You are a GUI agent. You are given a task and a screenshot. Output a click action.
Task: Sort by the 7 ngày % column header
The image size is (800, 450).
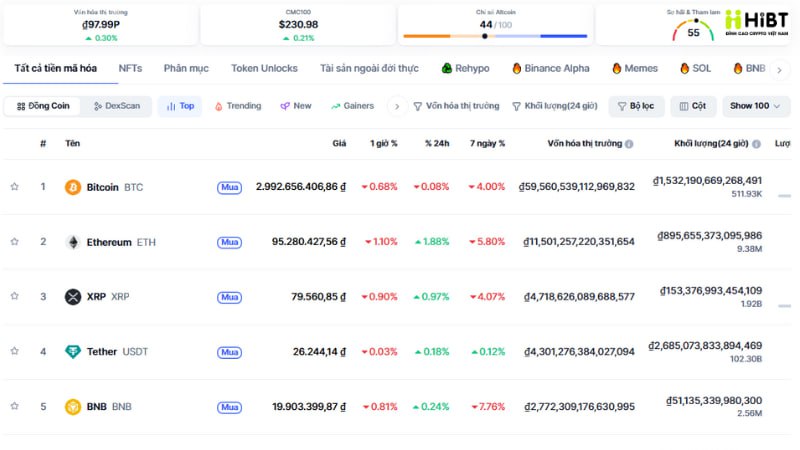click(487, 143)
